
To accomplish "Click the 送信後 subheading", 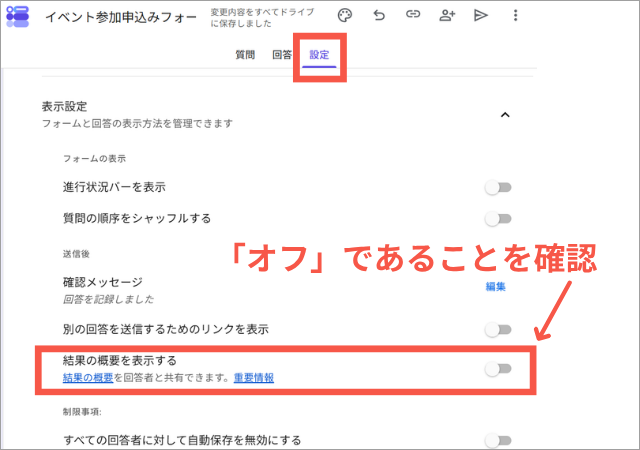I will (76, 254).
